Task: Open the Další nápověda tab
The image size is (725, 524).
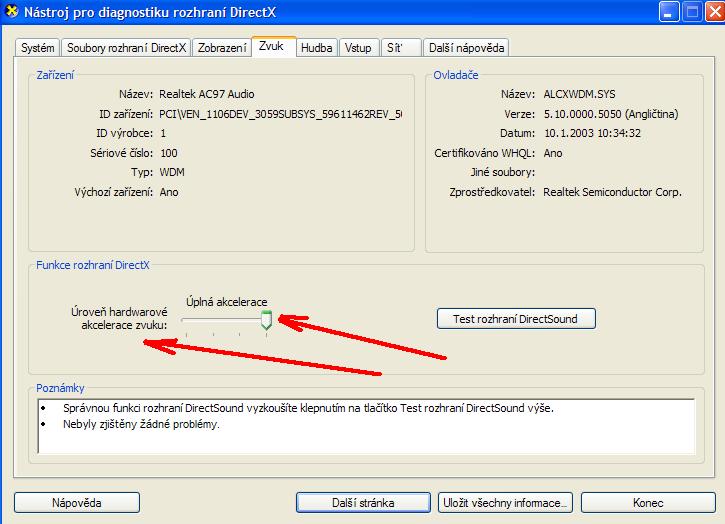Action: (x=466, y=48)
